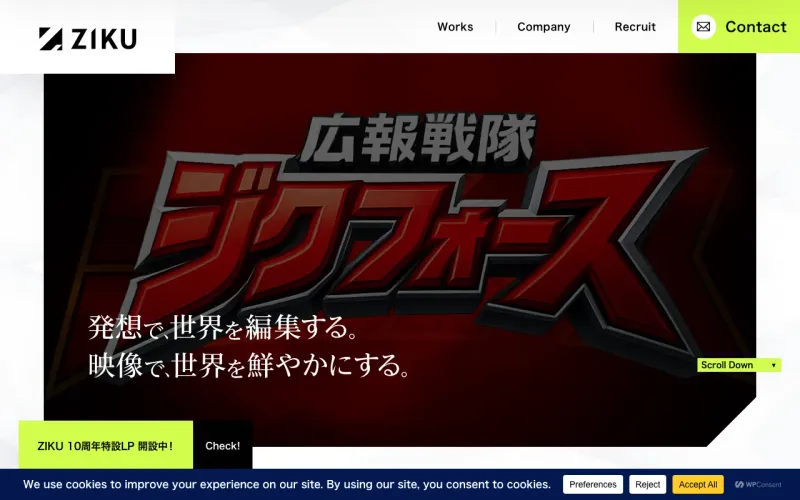
Task: Open the Recruit navigation link
Action: click(x=635, y=27)
